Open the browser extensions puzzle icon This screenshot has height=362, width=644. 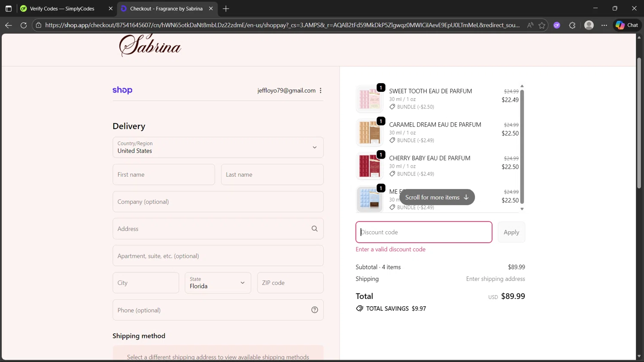[x=572, y=25]
